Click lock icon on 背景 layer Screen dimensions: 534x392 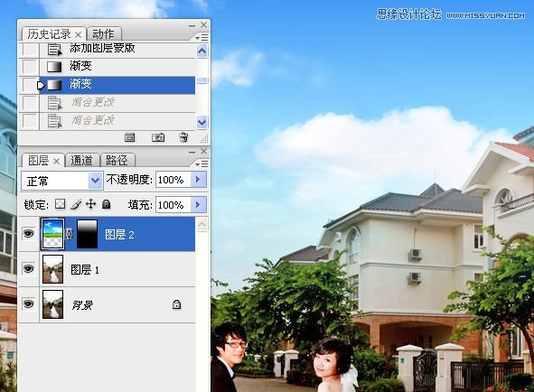click(176, 304)
